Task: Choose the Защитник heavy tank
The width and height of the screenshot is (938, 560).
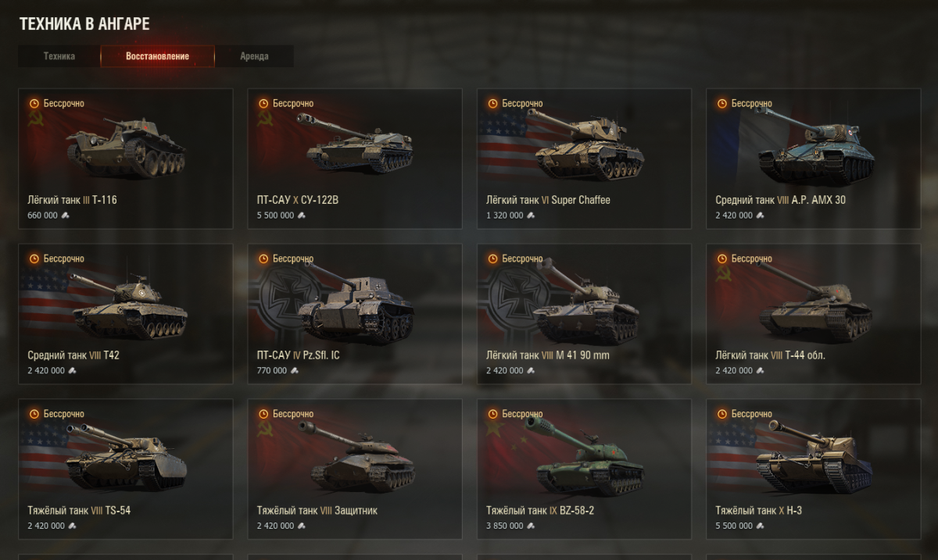Action: tap(355, 469)
